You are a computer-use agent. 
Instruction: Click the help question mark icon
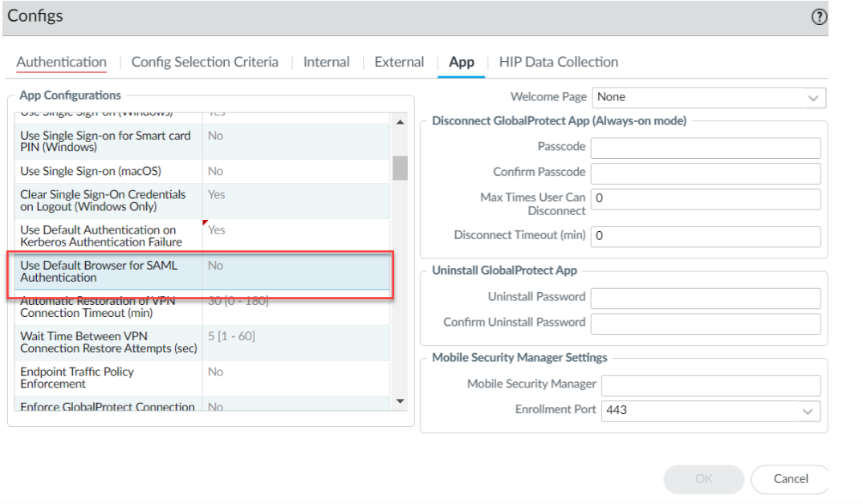point(819,17)
